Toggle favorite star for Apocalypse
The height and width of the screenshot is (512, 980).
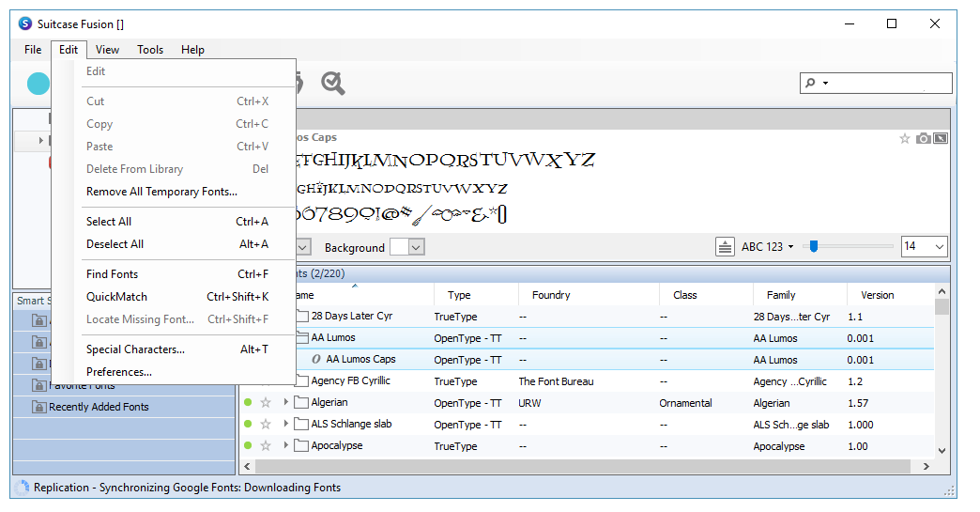point(266,445)
